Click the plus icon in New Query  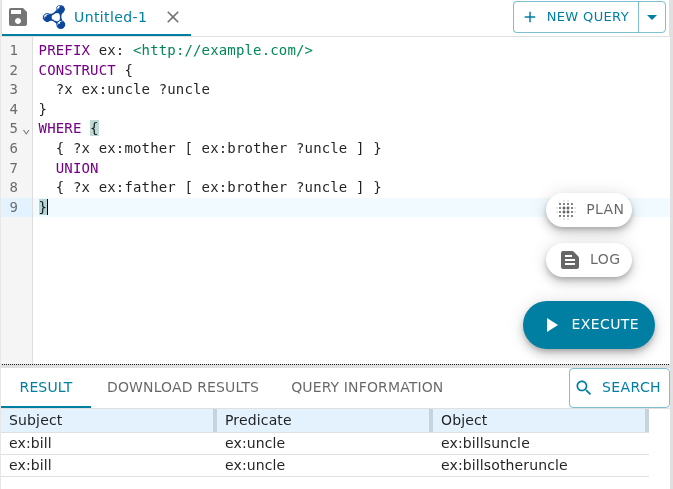tap(530, 17)
